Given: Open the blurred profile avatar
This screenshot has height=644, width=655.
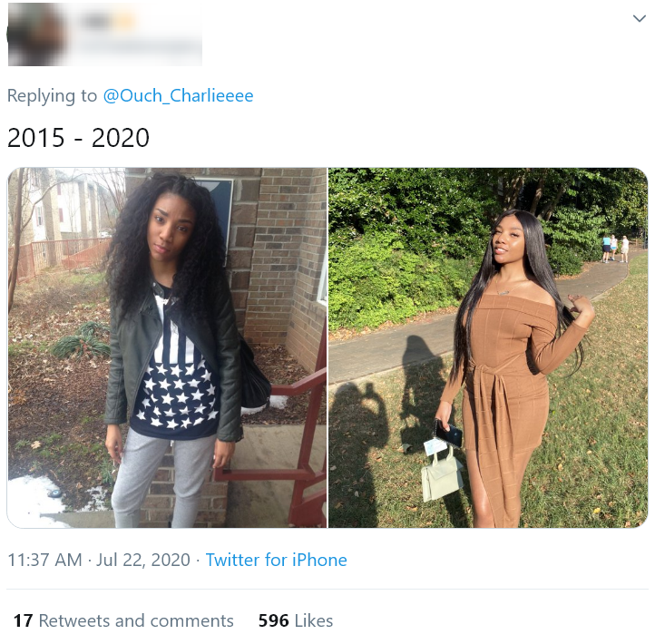Looking at the screenshot, I should (x=37, y=34).
